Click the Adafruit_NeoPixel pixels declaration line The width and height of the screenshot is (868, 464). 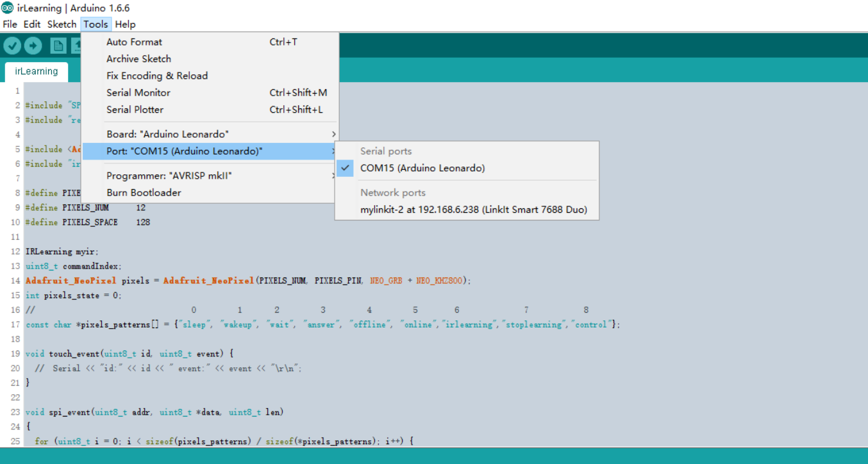[248, 281]
